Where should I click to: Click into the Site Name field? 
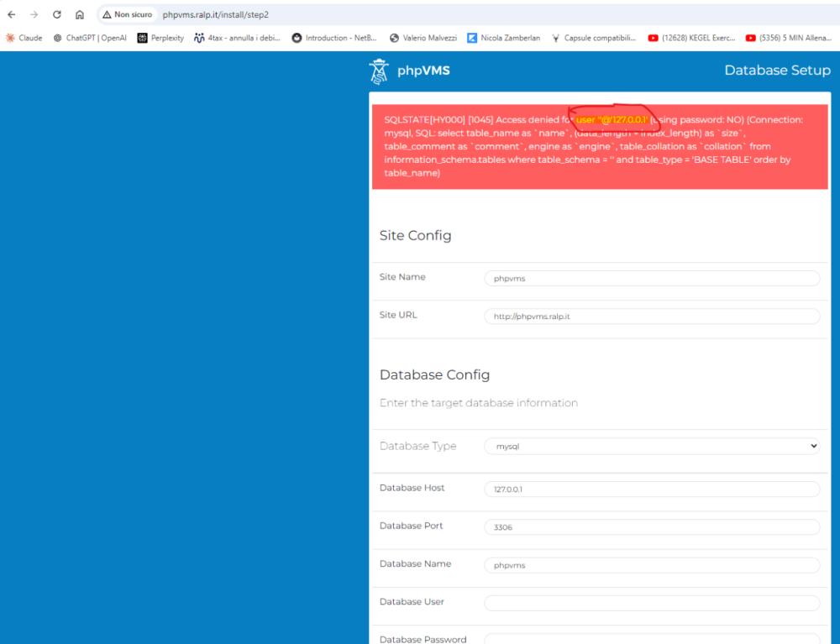click(651, 278)
